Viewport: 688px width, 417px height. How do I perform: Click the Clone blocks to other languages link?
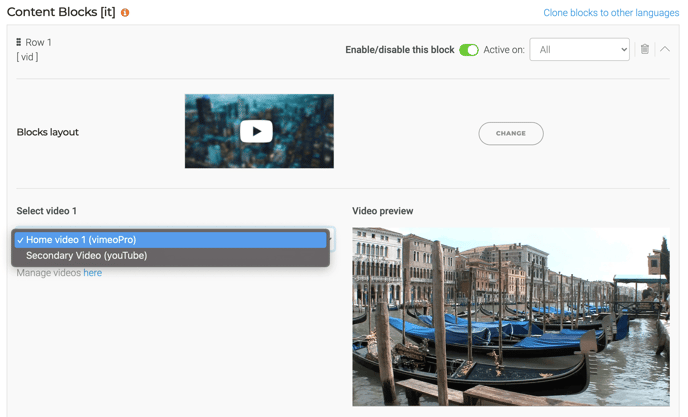click(x=611, y=13)
